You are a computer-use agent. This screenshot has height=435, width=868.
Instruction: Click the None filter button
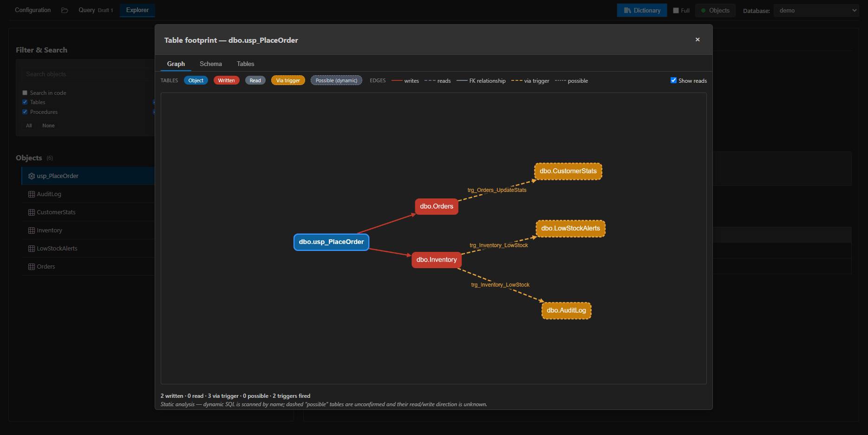coord(48,125)
